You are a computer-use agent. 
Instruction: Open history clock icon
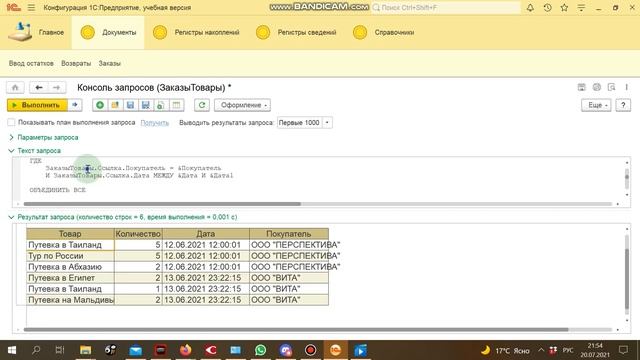click(x=547, y=7)
